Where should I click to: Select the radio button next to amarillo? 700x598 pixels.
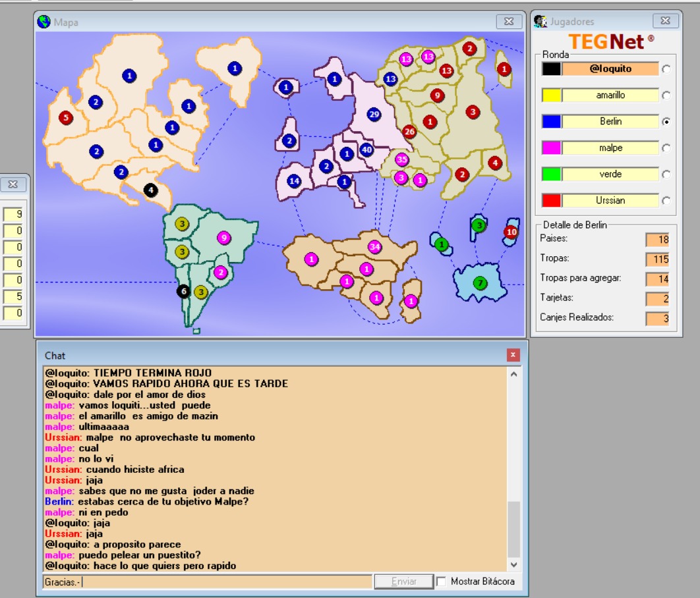(666, 95)
